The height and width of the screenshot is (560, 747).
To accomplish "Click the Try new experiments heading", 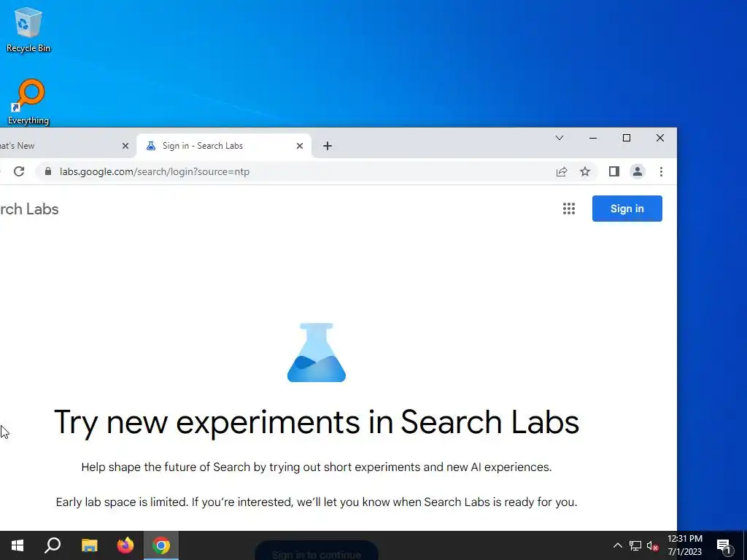I will click(x=317, y=422).
